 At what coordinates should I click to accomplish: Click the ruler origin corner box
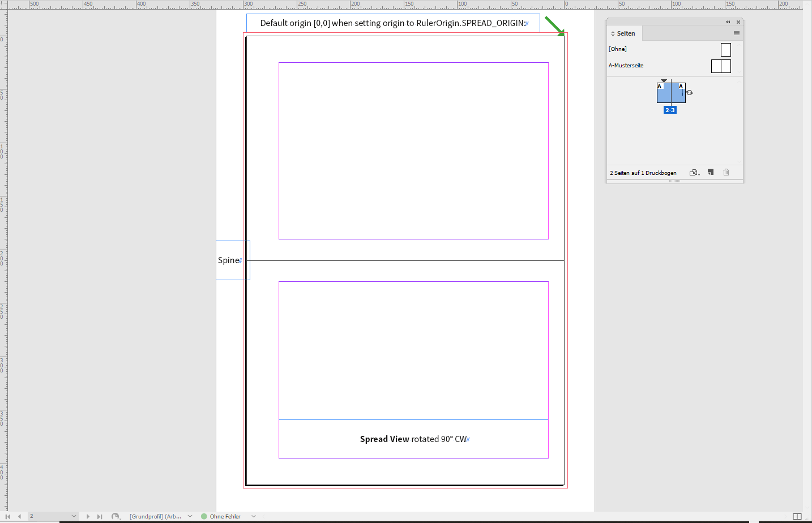pos(4,5)
